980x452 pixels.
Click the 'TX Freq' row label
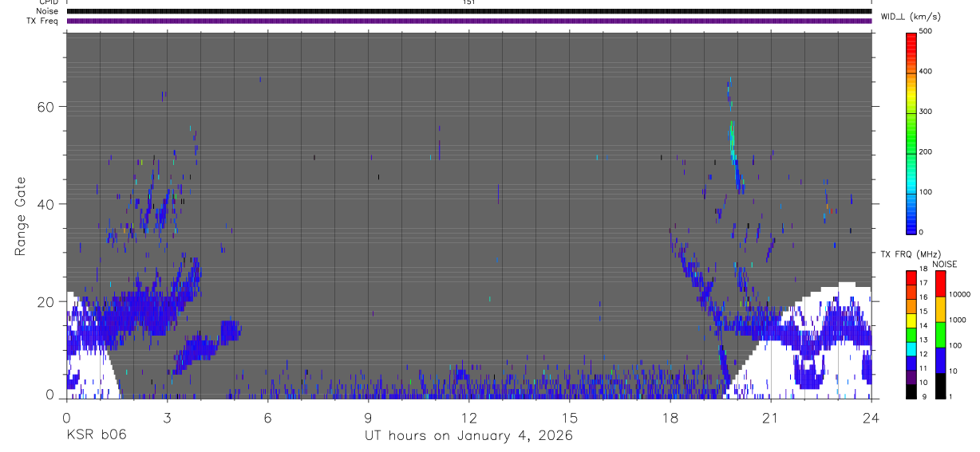pos(43,21)
